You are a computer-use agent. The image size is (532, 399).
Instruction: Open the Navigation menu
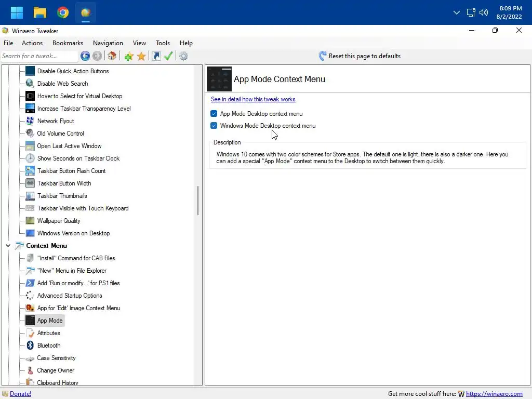pos(108,43)
